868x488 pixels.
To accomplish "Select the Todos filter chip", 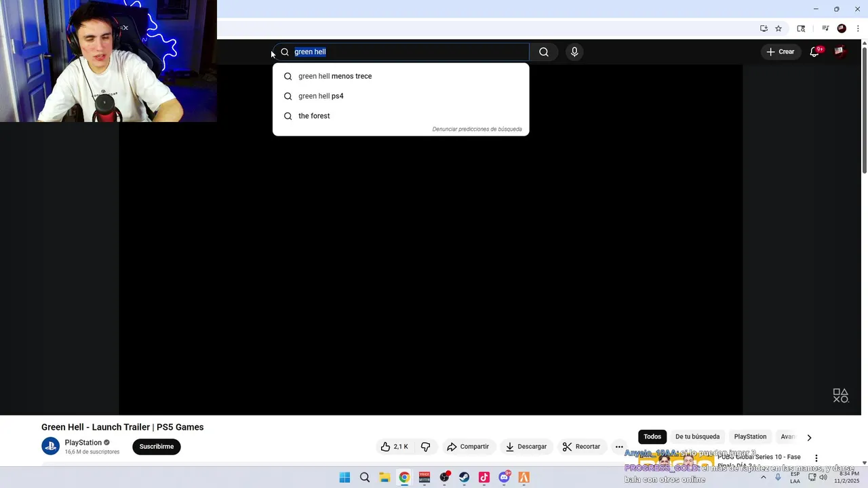I will point(652,437).
